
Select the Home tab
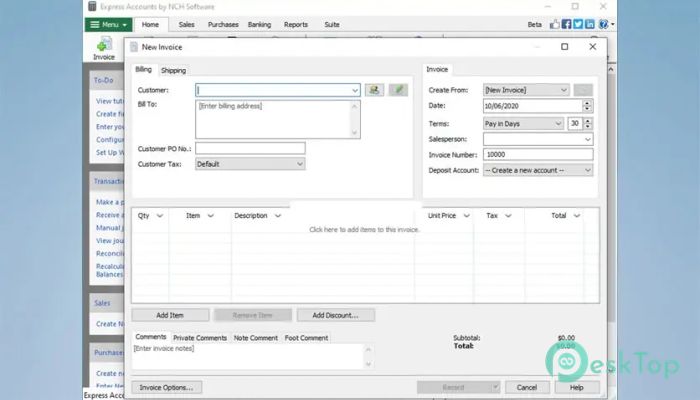(150, 25)
